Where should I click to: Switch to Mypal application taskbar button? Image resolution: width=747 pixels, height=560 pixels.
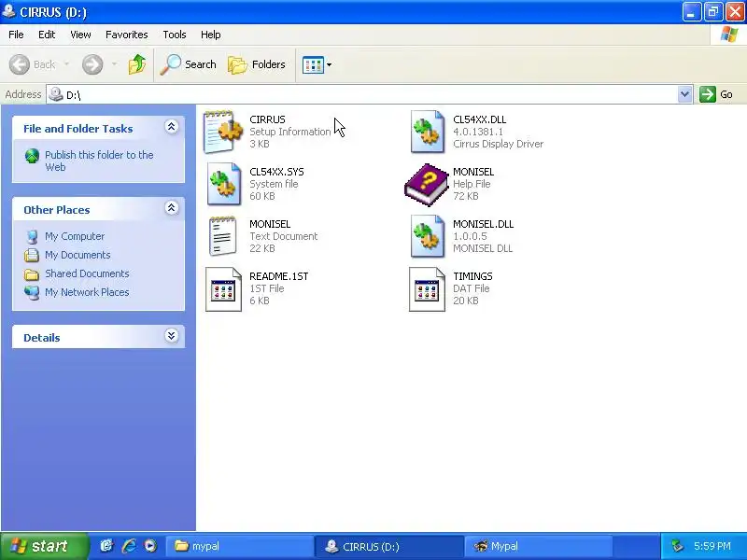(x=539, y=546)
